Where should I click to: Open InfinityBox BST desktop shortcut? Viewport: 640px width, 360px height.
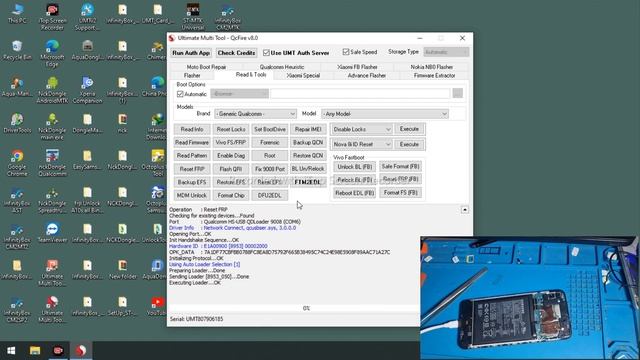(x=17, y=200)
